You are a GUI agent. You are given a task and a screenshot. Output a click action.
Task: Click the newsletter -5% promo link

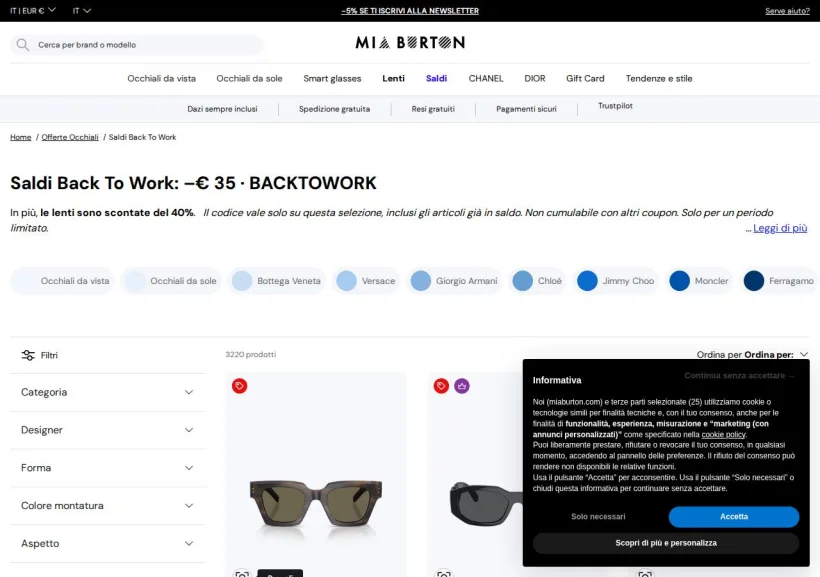pyautogui.click(x=410, y=11)
